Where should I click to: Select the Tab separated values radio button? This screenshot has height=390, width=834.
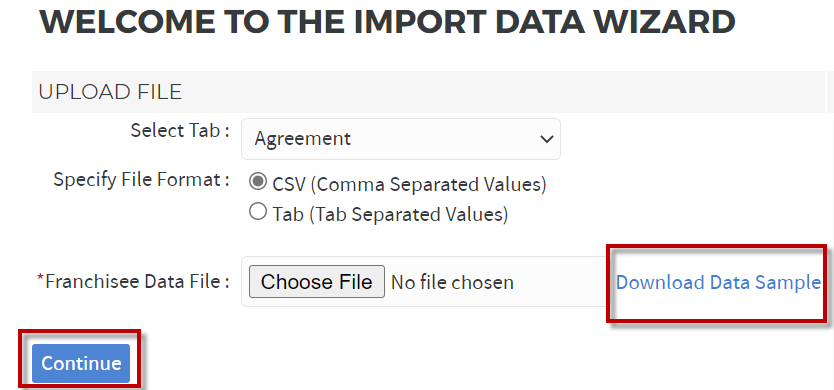click(x=258, y=212)
